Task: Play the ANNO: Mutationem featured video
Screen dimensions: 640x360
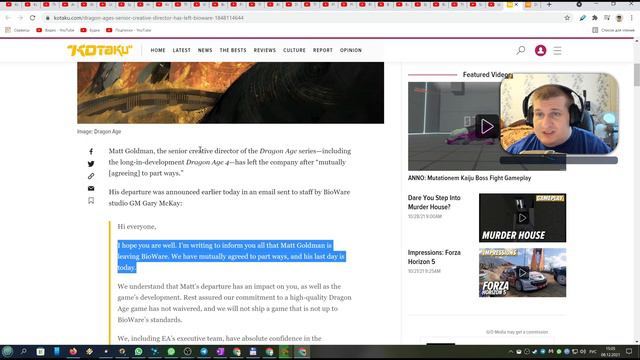Action: click(x=487, y=127)
